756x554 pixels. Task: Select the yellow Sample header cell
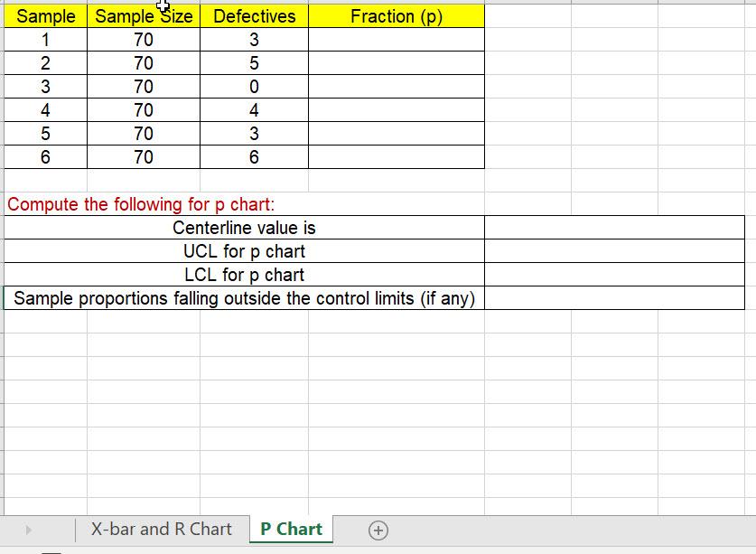tap(45, 15)
